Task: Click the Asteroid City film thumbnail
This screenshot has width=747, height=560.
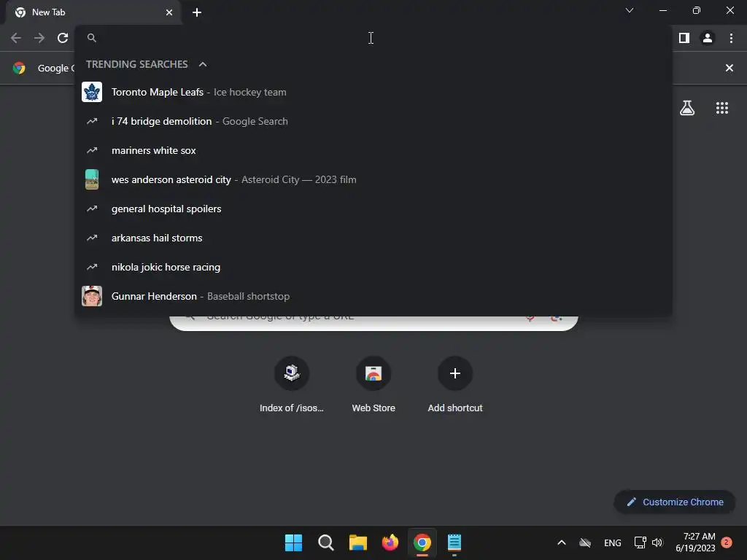Action: (x=92, y=179)
